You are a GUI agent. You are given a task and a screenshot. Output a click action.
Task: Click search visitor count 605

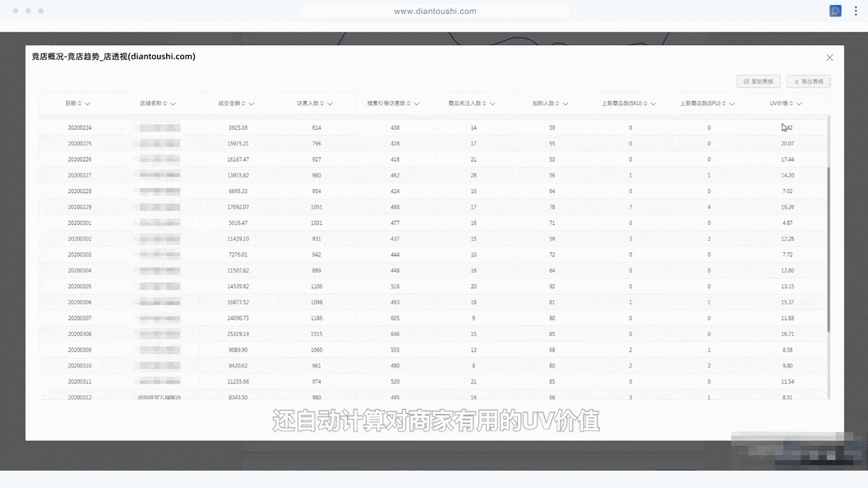(x=395, y=318)
